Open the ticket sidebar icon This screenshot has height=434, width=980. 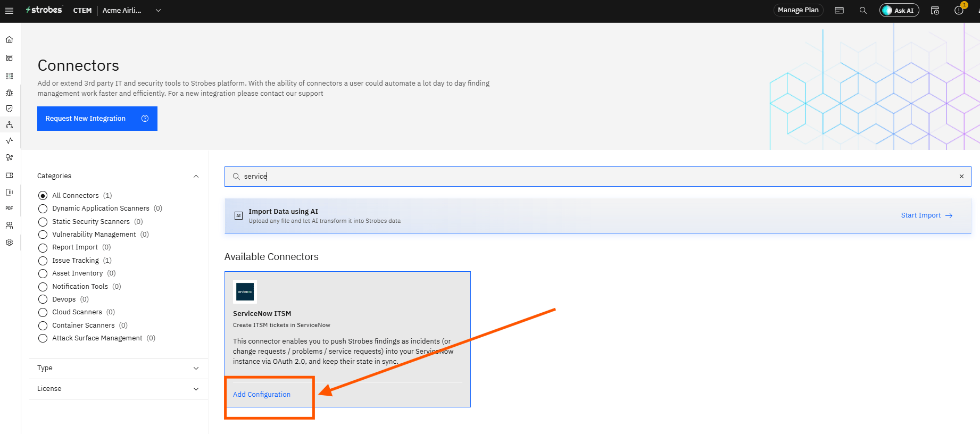pyautogui.click(x=9, y=175)
